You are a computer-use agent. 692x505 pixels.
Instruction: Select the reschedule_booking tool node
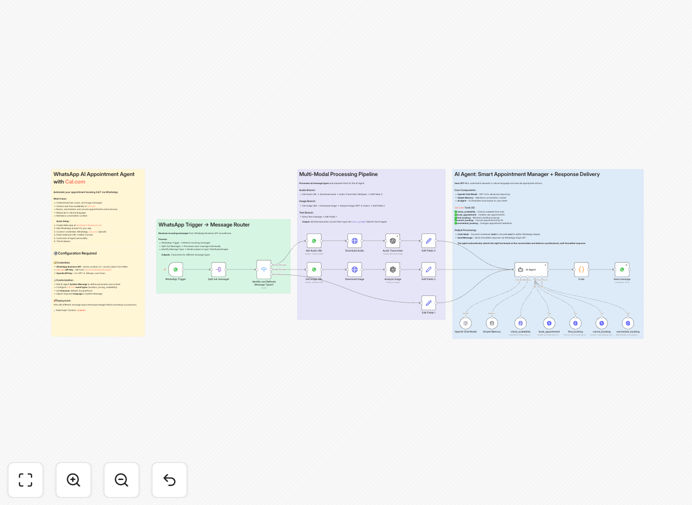click(628, 323)
